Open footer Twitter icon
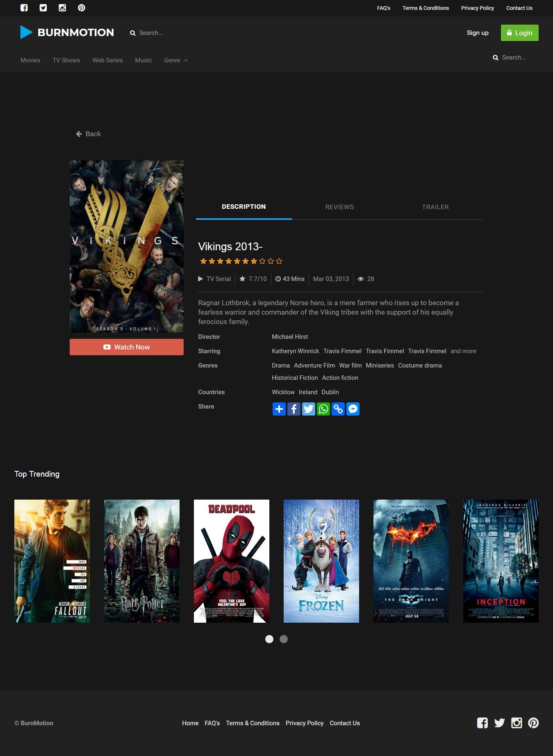Screen dimensions: 553x756 click(x=499, y=723)
